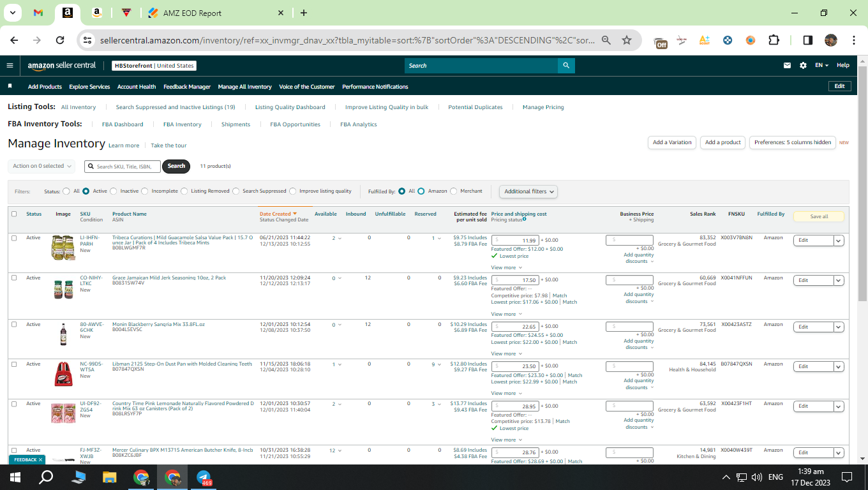Open the Seller Central hamburger menu

pos(10,66)
